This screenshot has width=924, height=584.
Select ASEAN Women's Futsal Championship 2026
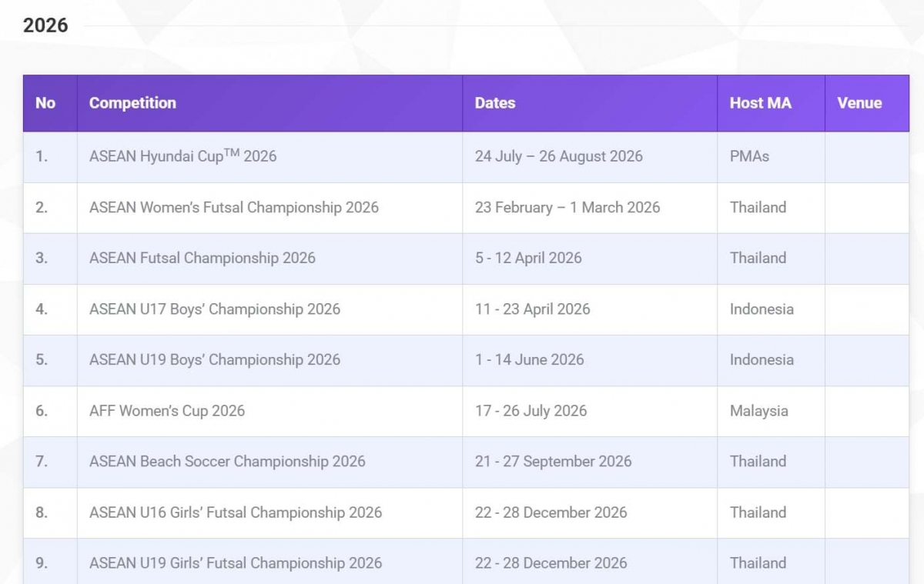pos(233,207)
